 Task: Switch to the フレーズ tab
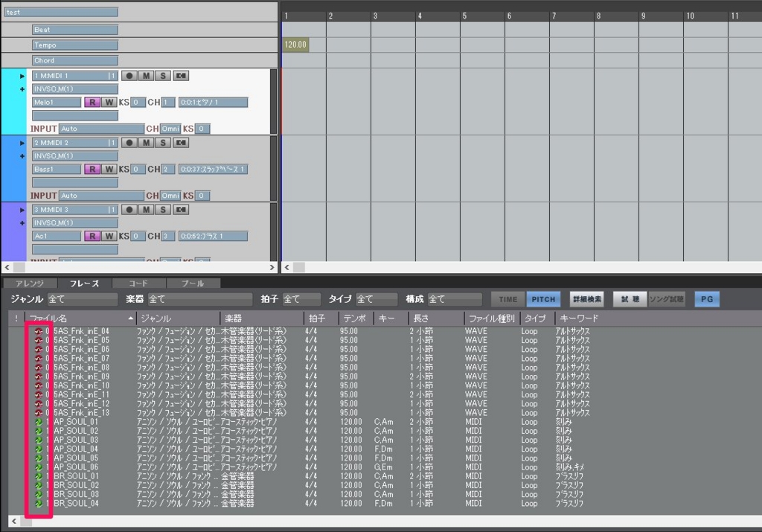[85, 283]
